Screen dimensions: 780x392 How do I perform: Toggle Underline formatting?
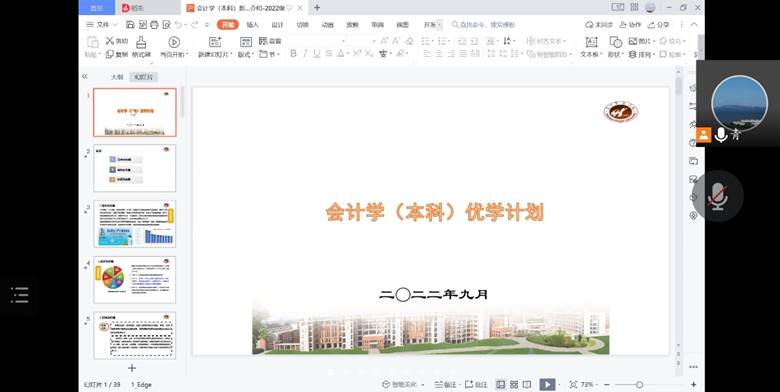coord(316,53)
